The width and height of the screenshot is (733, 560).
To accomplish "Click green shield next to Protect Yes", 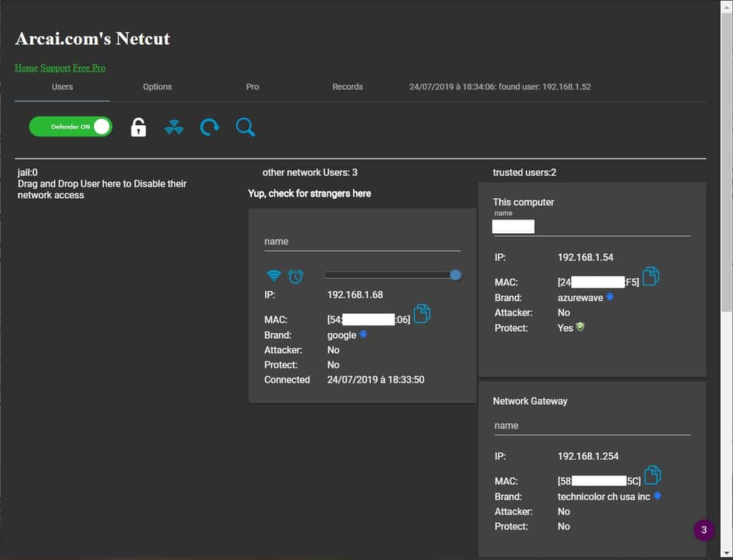I will click(x=581, y=328).
